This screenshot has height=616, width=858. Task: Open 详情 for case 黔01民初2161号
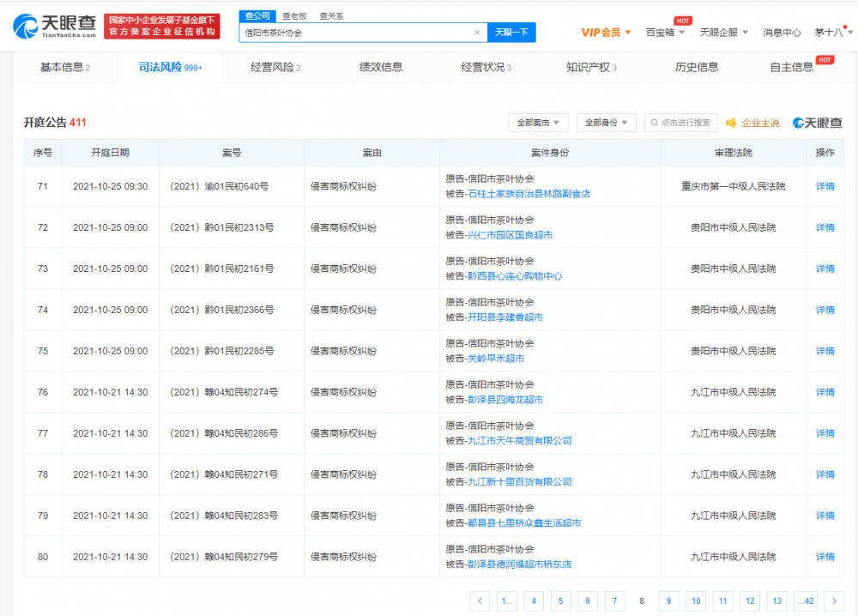(825, 269)
